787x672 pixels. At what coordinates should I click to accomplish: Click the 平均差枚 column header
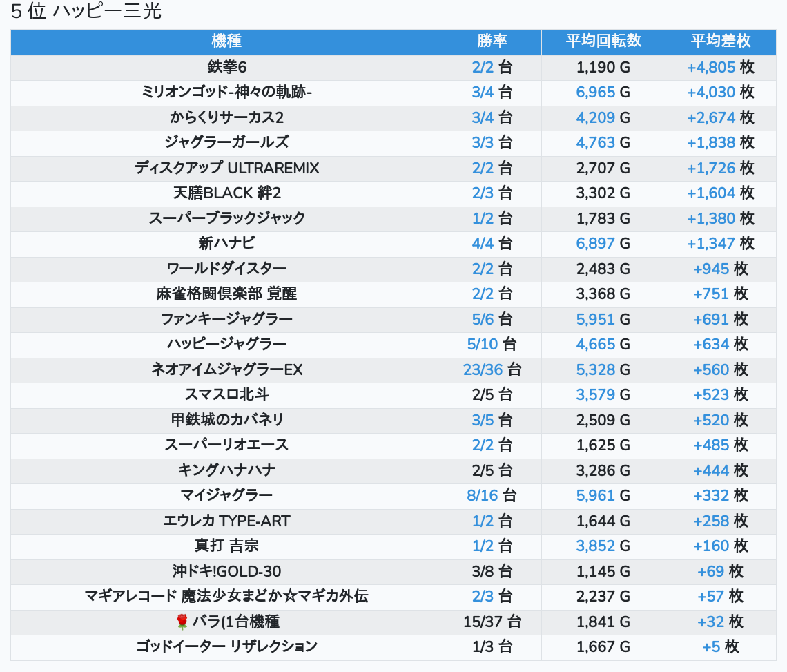point(720,41)
